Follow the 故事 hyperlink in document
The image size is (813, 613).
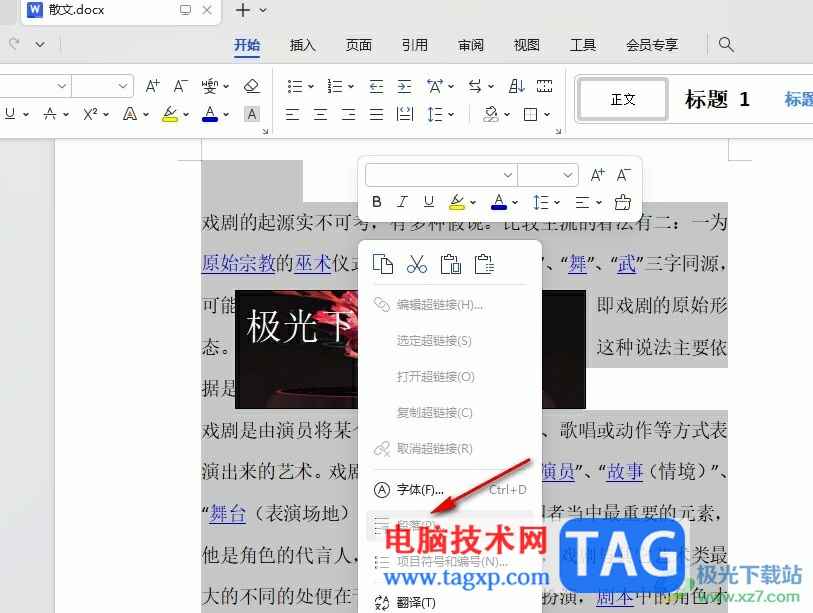[x=624, y=471]
